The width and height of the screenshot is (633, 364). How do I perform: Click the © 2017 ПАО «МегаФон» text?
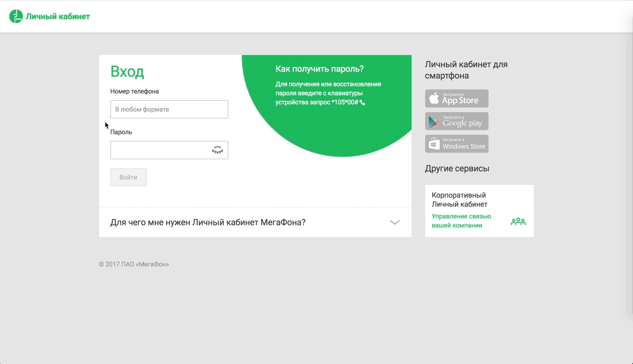pos(134,264)
